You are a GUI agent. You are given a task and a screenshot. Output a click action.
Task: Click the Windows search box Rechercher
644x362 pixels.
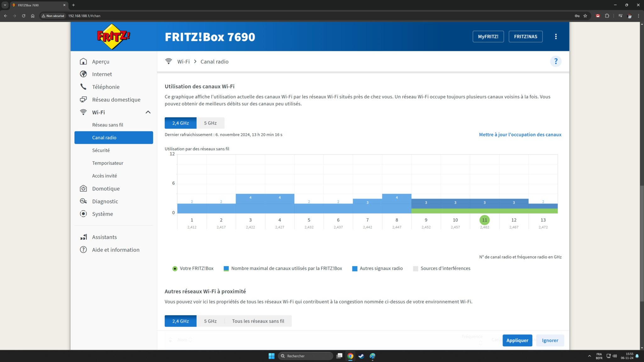(305, 356)
